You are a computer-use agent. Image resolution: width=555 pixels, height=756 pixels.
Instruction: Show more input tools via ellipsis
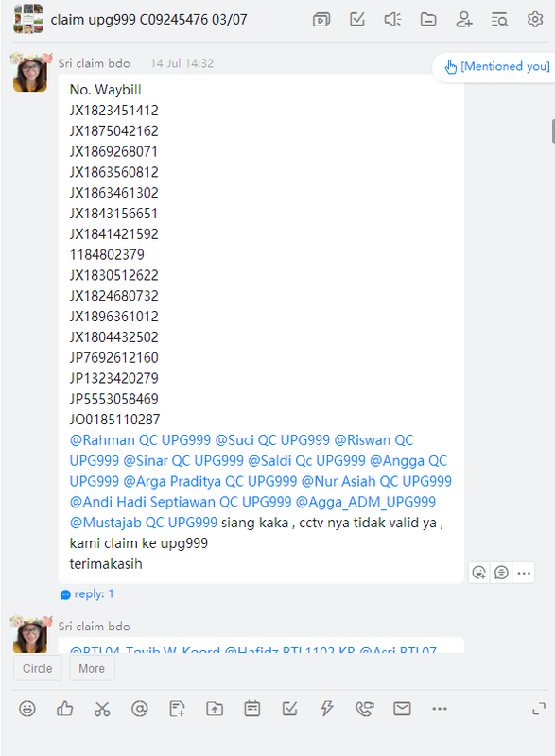click(x=440, y=709)
